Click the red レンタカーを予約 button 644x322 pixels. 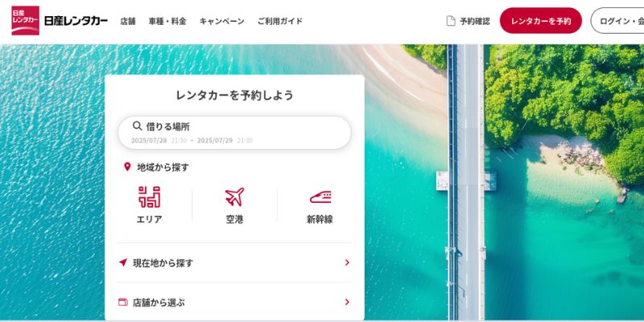point(540,21)
